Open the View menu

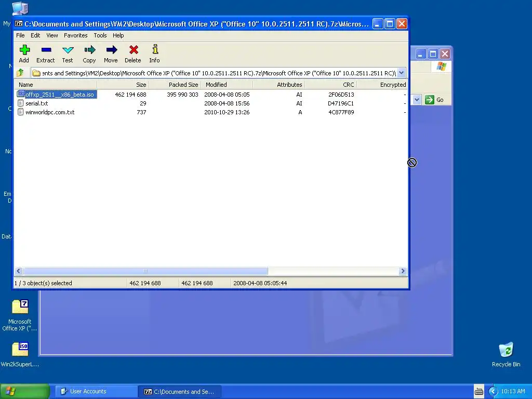pyautogui.click(x=52, y=35)
